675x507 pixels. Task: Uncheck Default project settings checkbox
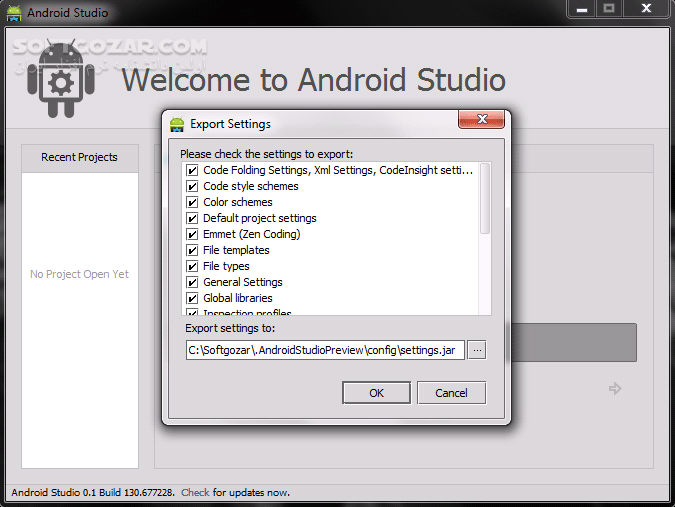point(192,218)
